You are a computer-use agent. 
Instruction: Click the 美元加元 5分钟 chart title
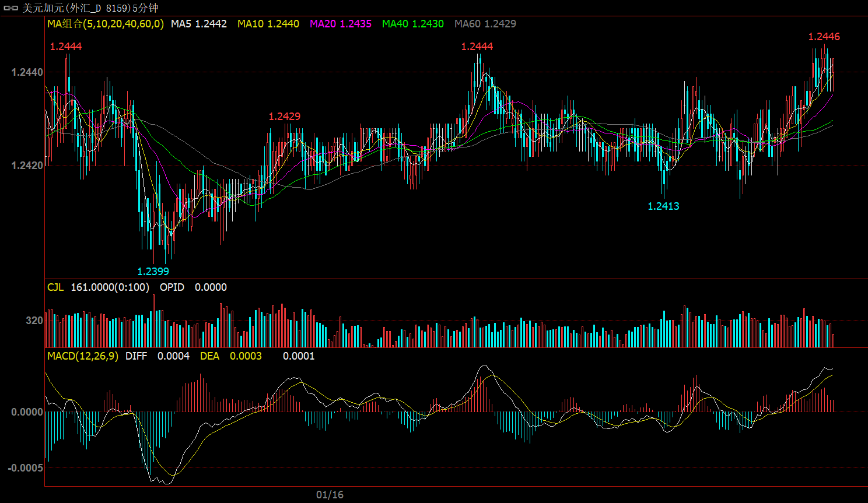(90, 8)
